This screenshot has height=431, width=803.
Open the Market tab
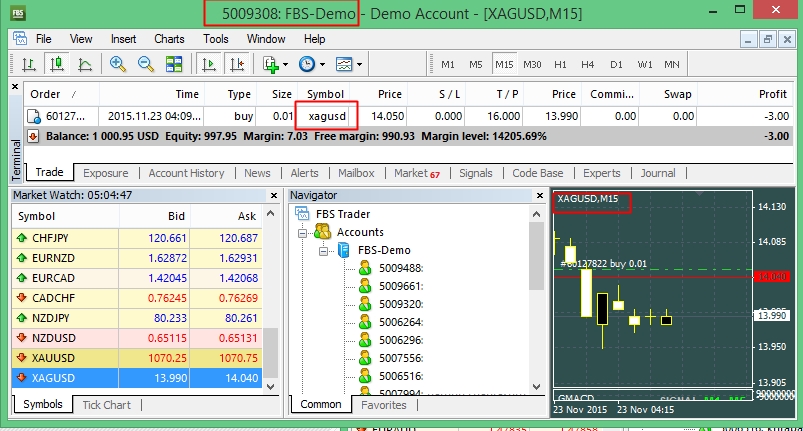[416, 173]
